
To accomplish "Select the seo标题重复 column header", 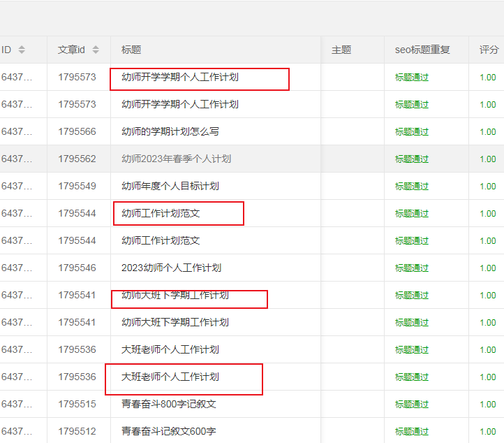I will click(x=422, y=50).
